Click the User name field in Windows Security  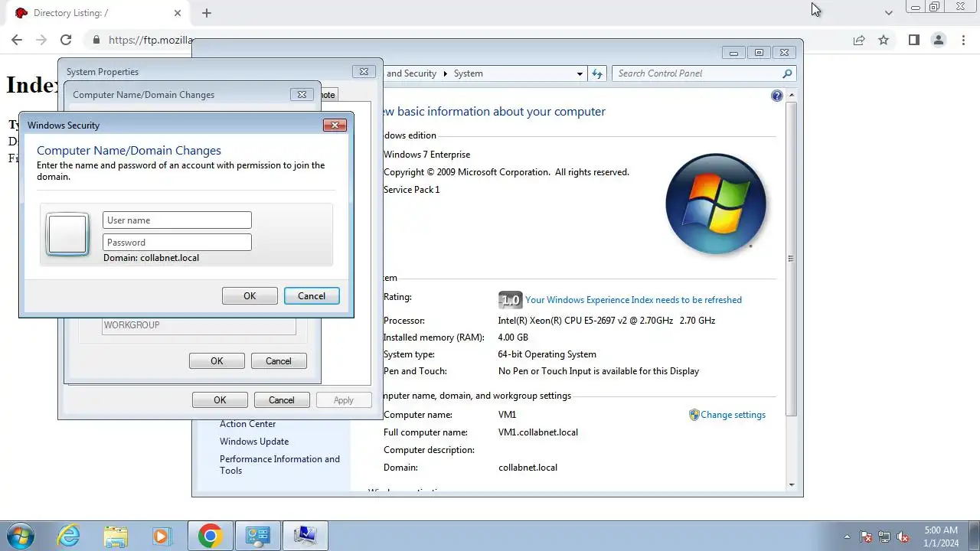point(177,220)
